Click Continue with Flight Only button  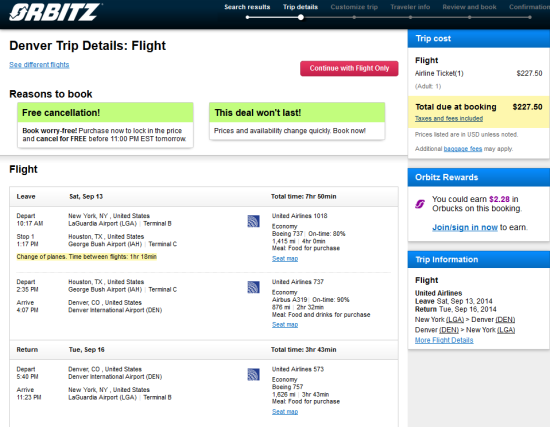(349, 68)
